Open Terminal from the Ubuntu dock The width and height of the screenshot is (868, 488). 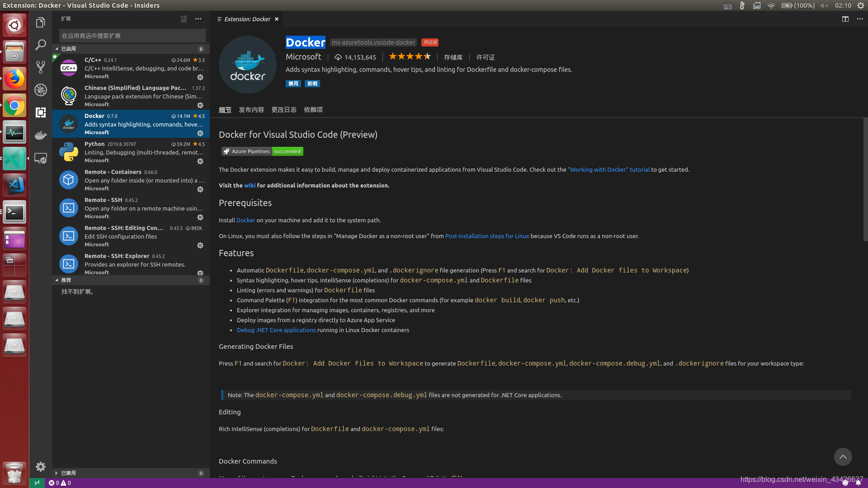pyautogui.click(x=14, y=212)
